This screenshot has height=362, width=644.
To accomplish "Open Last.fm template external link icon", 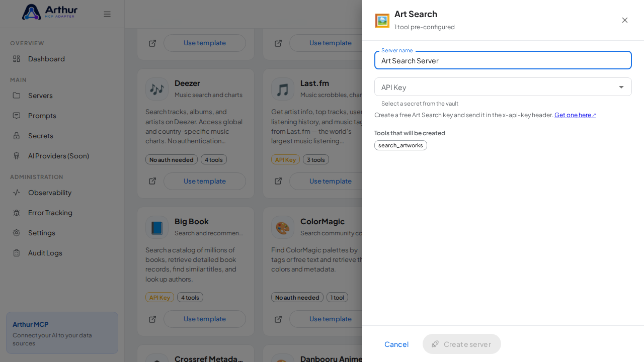I will click(278, 181).
